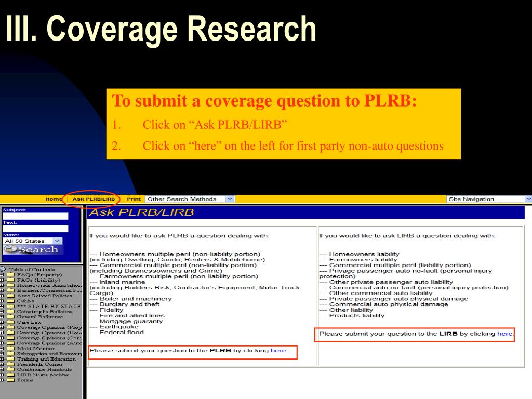Viewport: 532px width, 399px height.
Task: Click the 'Homeowners liability' list entry
Action: [x=364, y=254]
